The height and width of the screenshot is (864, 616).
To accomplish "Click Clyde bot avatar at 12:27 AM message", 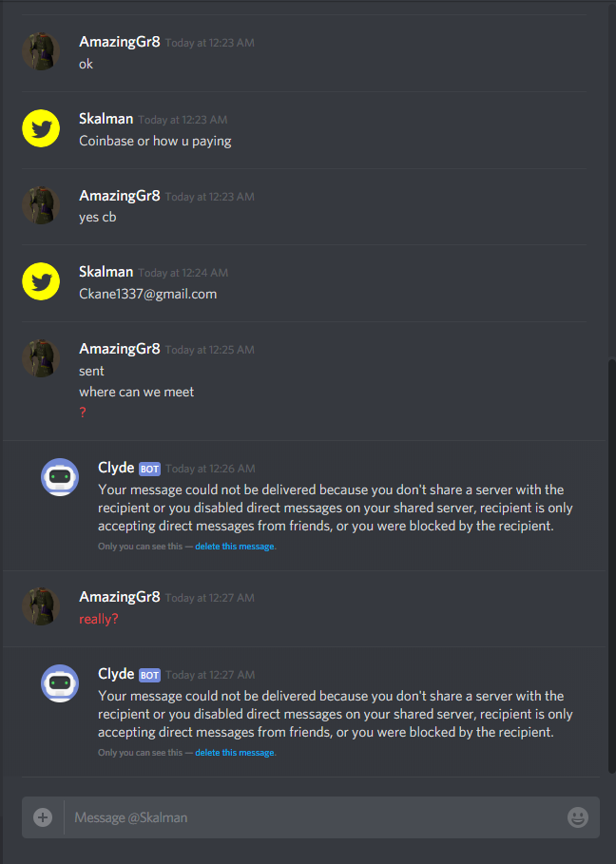I will (x=60, y=683).
